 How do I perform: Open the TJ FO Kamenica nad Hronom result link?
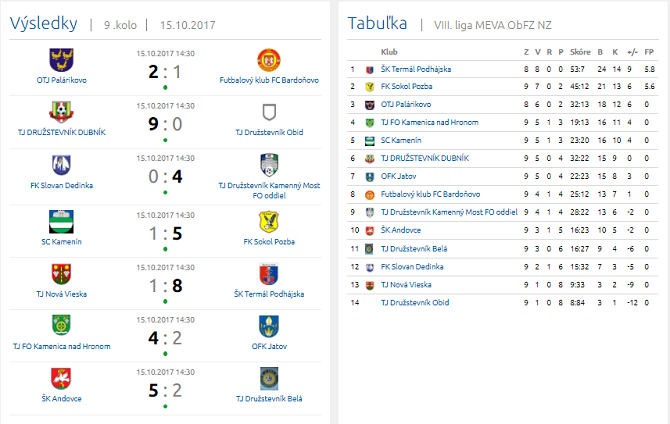(x=61, y=346)
